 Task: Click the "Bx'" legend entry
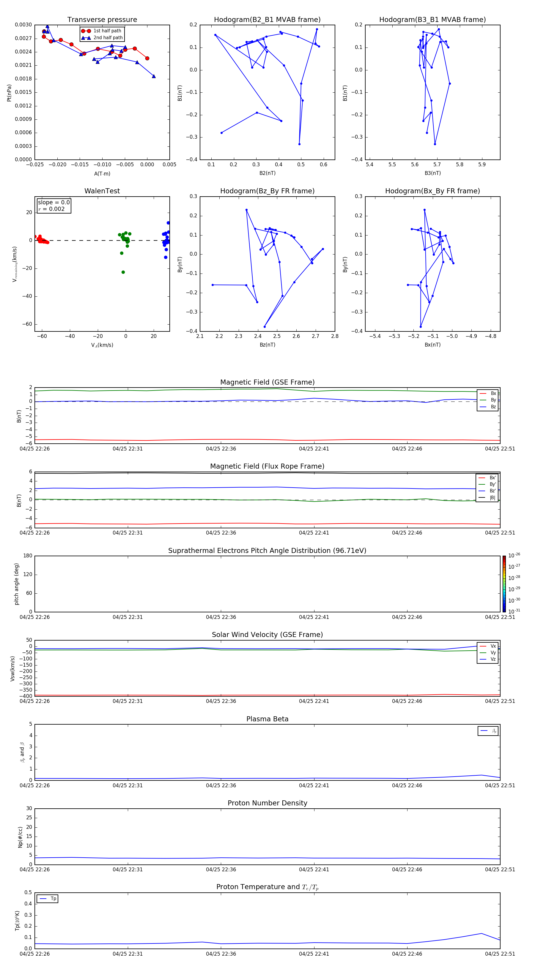tap(487, 478)
